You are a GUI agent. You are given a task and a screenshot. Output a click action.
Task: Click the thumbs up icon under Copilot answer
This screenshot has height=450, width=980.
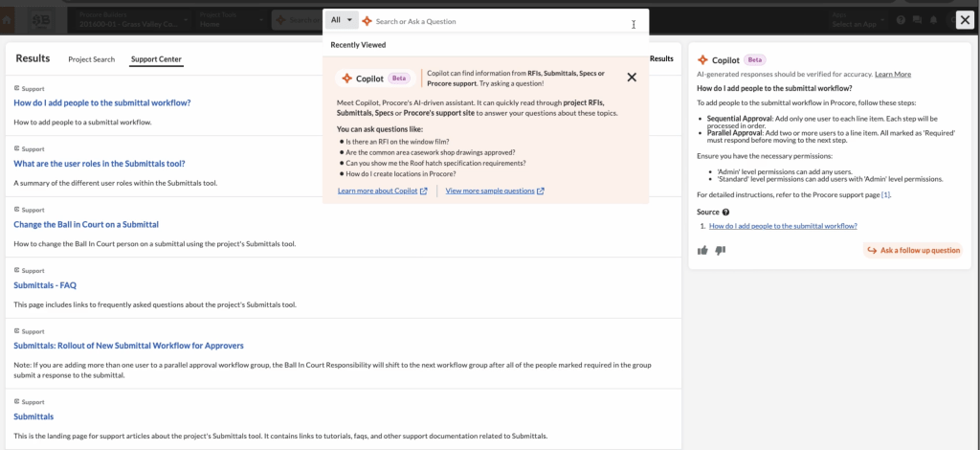[702, 250]
